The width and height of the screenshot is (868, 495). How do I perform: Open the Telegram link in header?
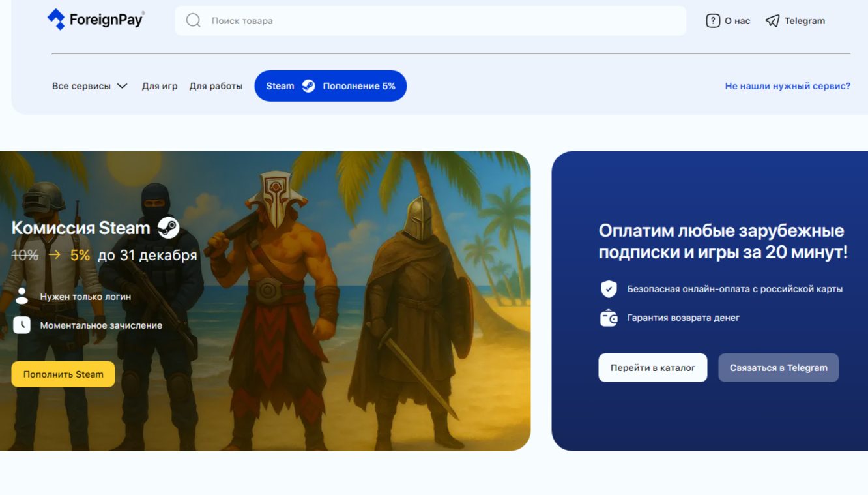click(804, 21)
